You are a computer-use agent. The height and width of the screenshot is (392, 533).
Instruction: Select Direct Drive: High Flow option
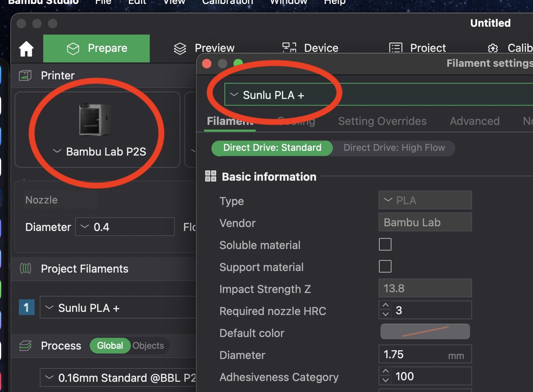tap(394, 148)
